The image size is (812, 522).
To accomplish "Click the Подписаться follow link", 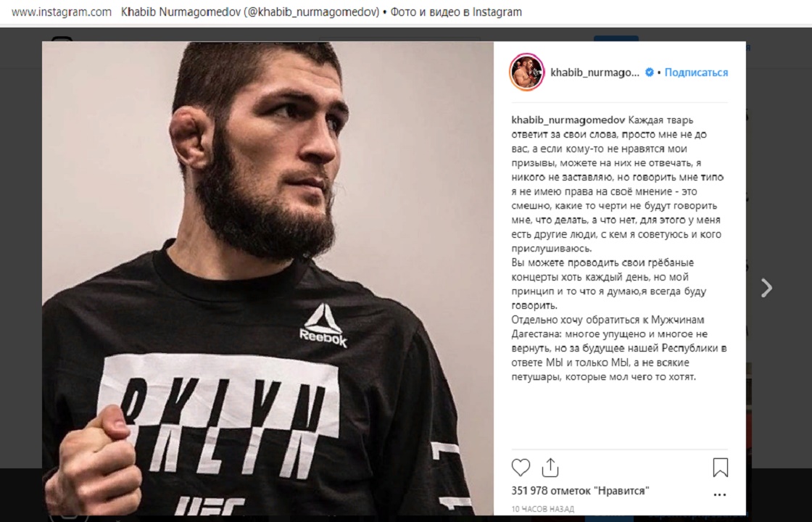I will pos(696,72).
